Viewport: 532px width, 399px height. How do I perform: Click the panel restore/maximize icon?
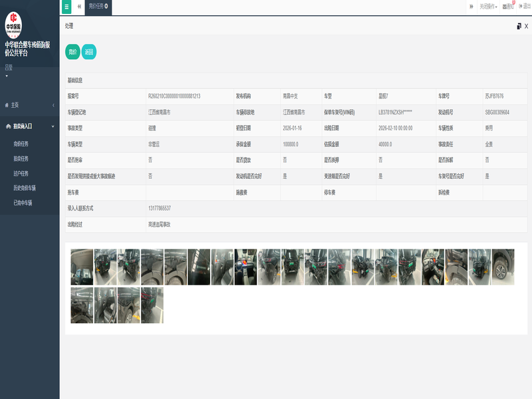(x=519, y=26)
